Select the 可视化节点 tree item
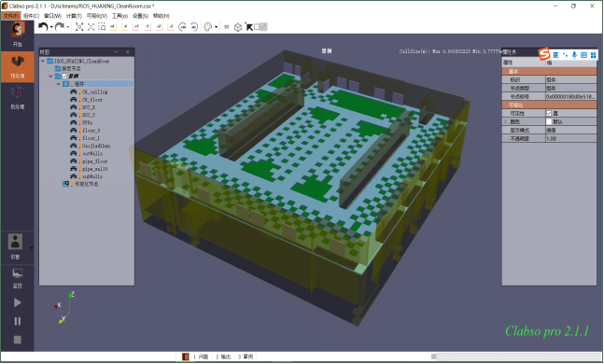The height and width of the screenshot is (364, 604). pyautogui.click(x=87, y=184)
